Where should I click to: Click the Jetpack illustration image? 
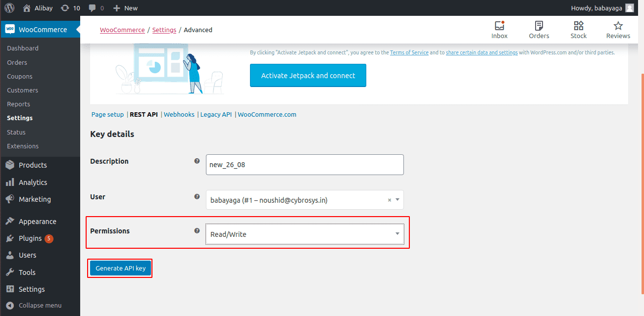170,69
